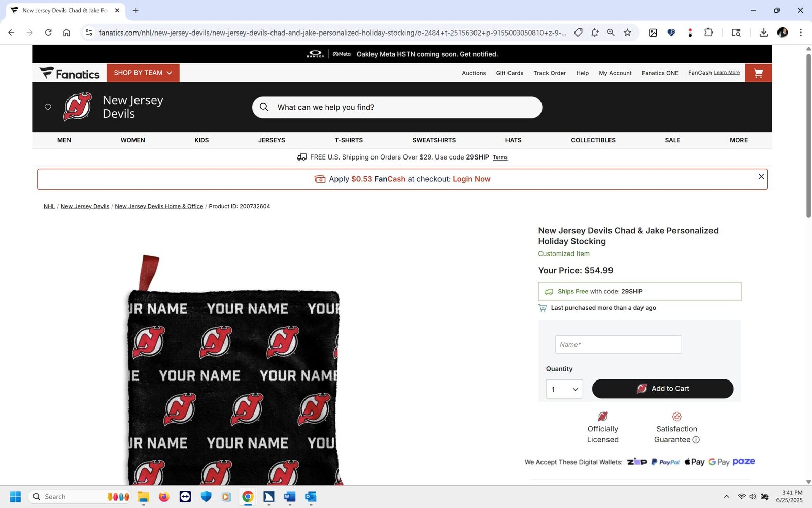The width and height of the screenshot is (812, 508).
Task: Show hidden system tray icons
Action: 726,497
